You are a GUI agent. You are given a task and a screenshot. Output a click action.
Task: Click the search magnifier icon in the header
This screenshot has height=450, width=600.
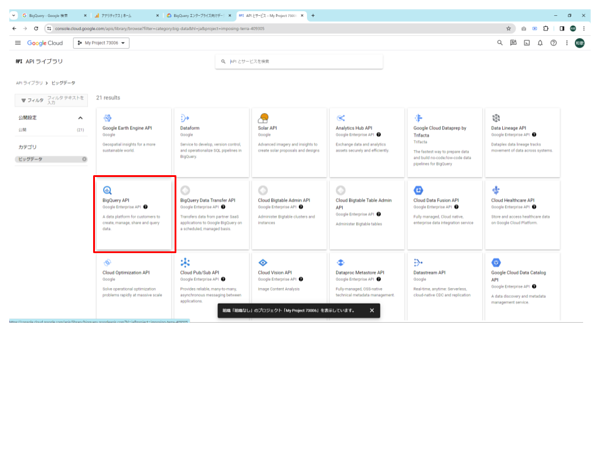(500, 43)
